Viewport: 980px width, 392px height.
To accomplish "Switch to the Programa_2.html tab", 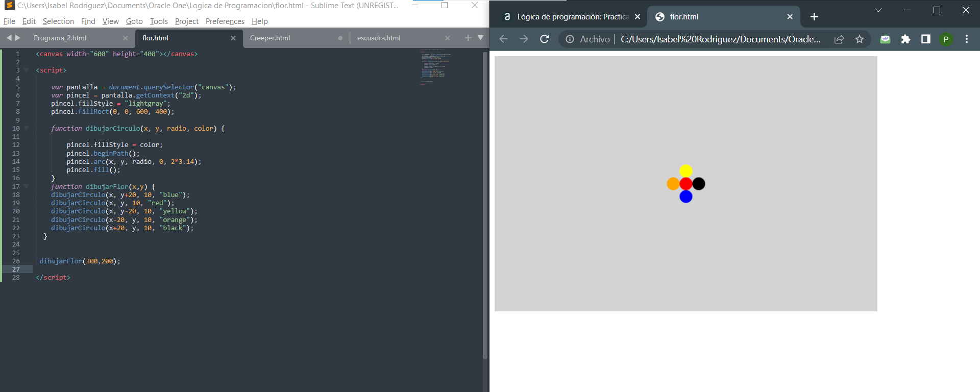I will tap(60, 38).
